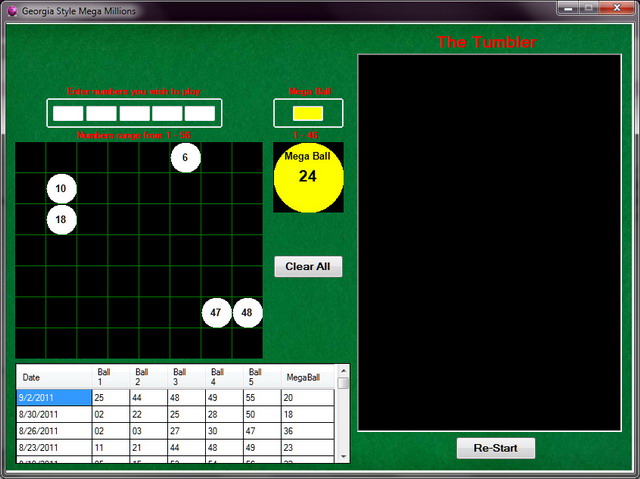Click MegaBall value 18 in 8/30/2011 row
The width and height of the screenshot is (640, 479).
(308, 414)
